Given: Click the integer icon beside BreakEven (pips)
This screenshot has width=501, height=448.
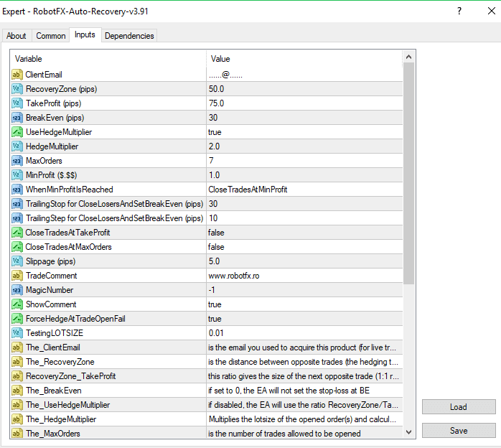Looking at the screenshot, I should coord(17,118).
